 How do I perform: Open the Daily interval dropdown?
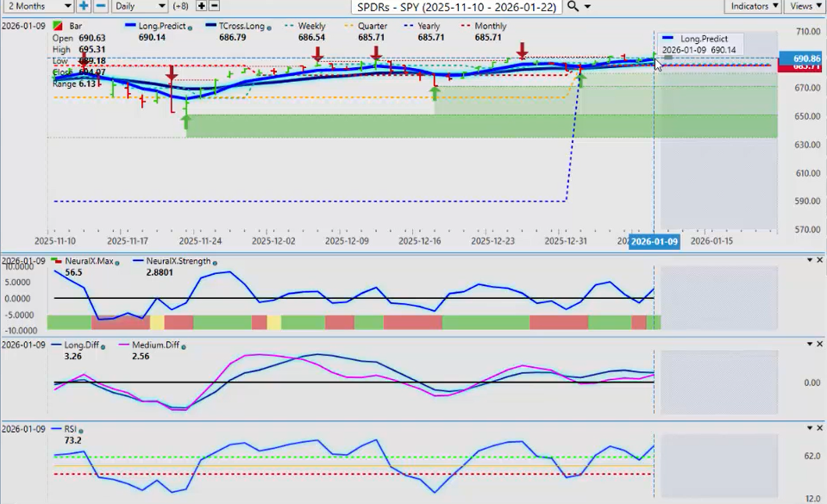(x=139, y=6)
